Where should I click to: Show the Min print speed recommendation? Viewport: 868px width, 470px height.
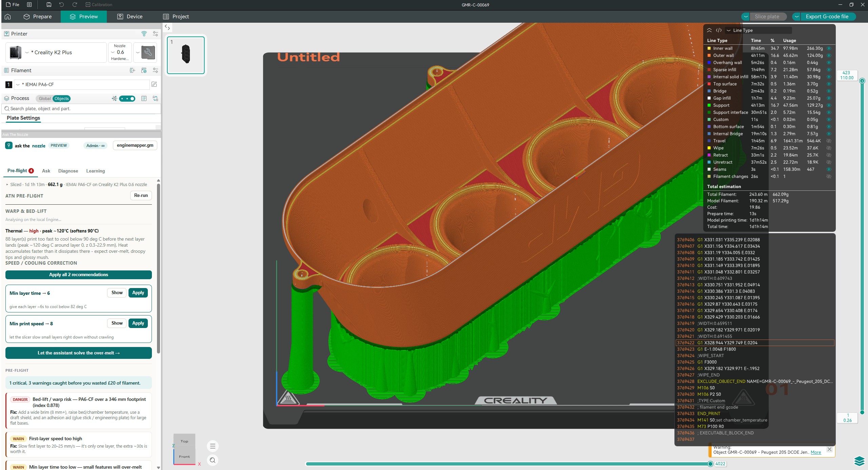click(x=117, y=323)
